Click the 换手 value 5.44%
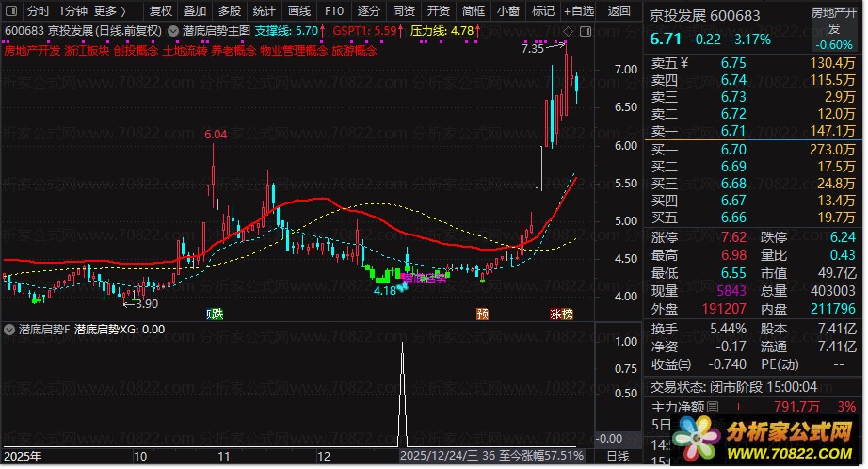The image size is (868, 469). click(x=728, y=329)
